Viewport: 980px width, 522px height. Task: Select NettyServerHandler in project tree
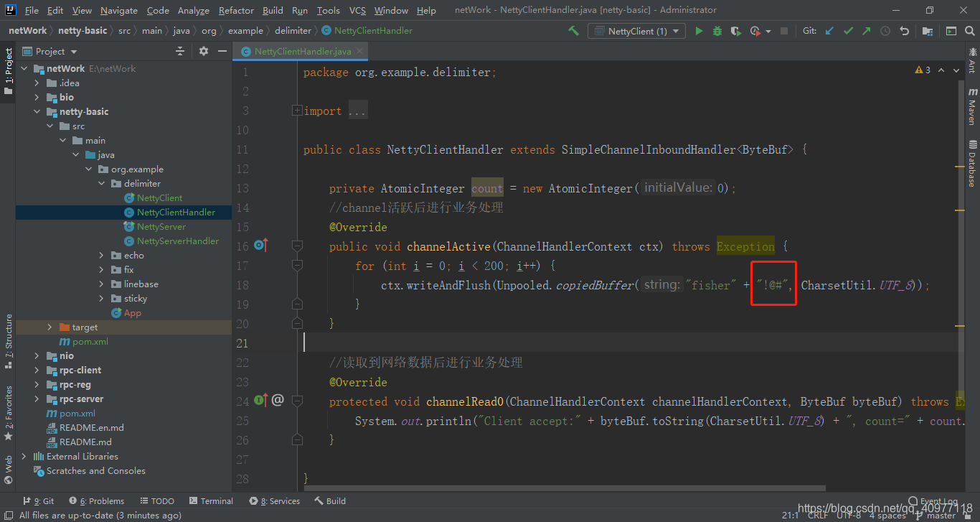pyautogui.click(x=178, y=241)
